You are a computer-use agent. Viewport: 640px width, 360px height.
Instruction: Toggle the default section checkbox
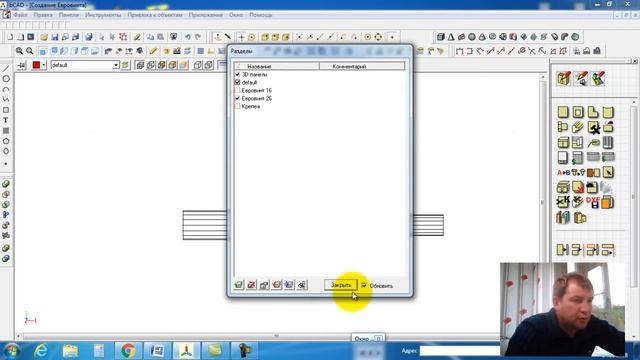coord(238,82)
